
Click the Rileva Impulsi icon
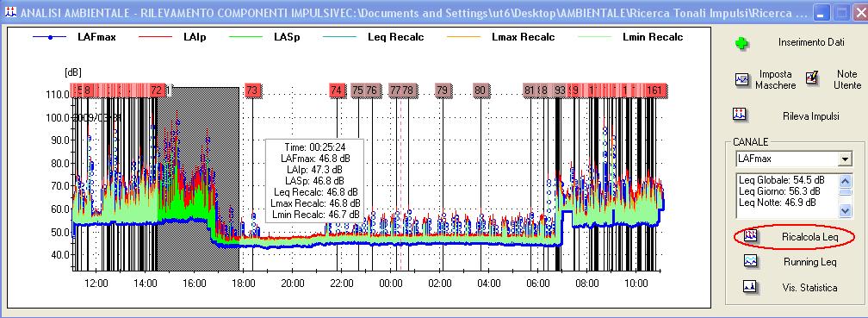(x=741, y=115)
